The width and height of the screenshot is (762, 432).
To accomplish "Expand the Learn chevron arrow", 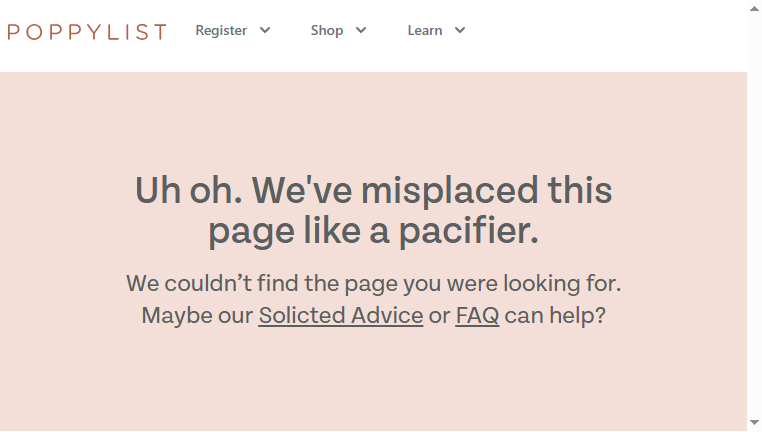I will [x=460, y=30].
